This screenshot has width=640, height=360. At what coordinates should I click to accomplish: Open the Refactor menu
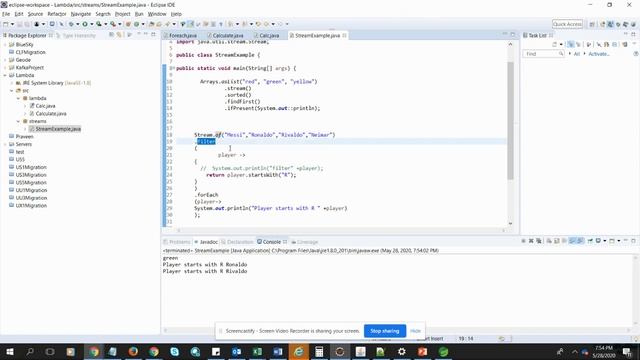[x=57, y=14]
